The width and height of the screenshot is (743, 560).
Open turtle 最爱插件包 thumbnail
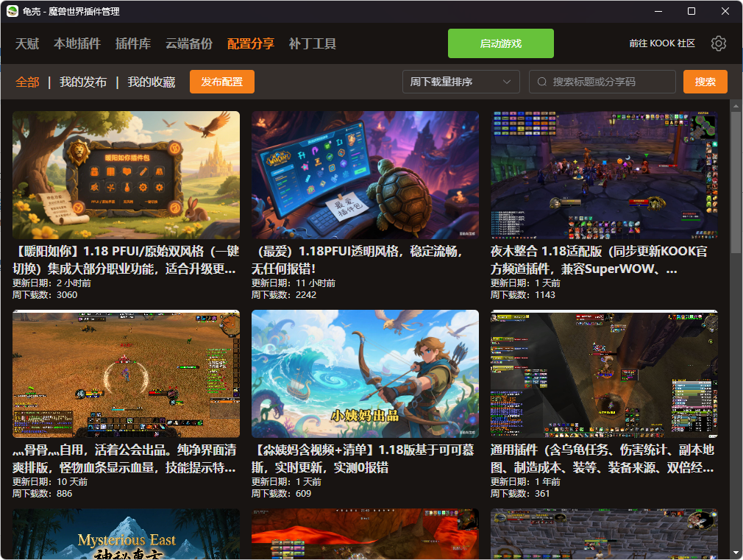[x=365, y=175]
